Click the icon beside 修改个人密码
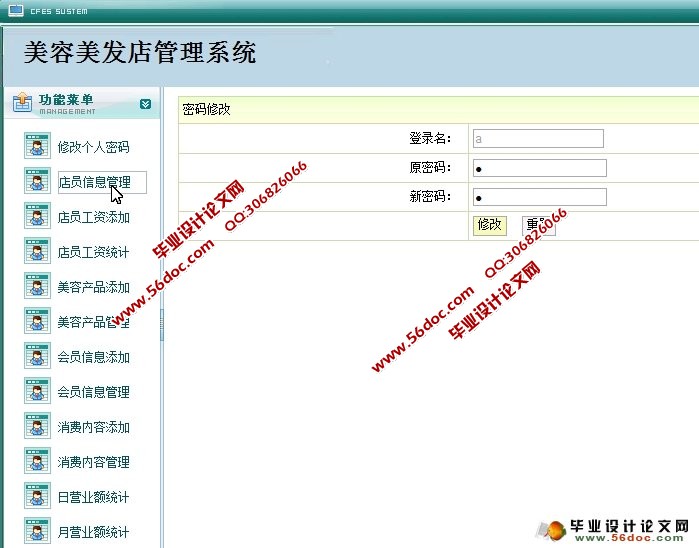The height and width of the screenshot is (548, 699). tap(37, 146)
